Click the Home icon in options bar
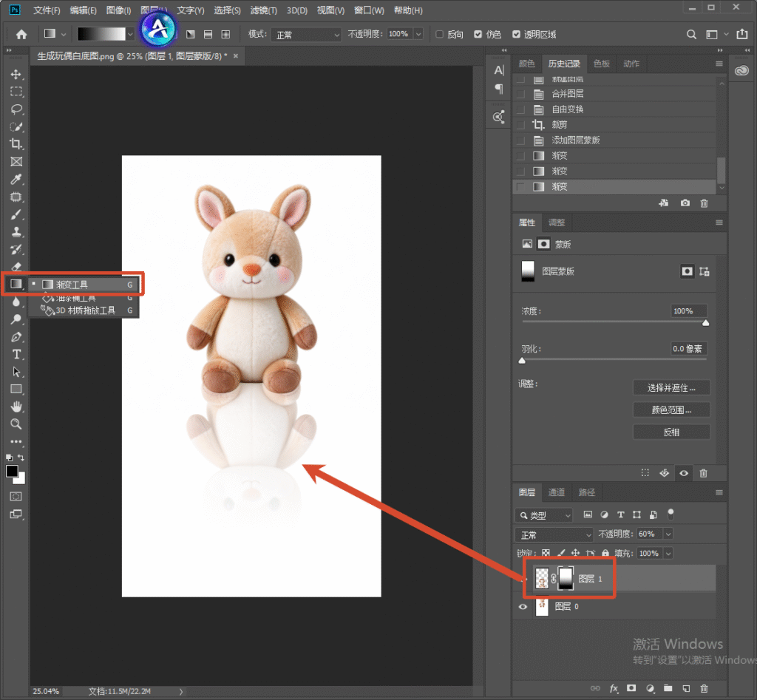This screenshot has width=757, height=700. coord(21,34)
